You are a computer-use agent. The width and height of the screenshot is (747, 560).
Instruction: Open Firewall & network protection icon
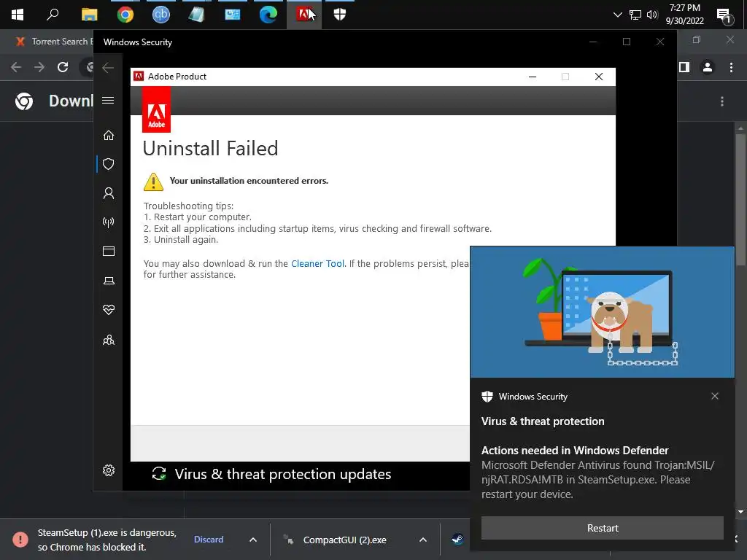coord(109,222)
